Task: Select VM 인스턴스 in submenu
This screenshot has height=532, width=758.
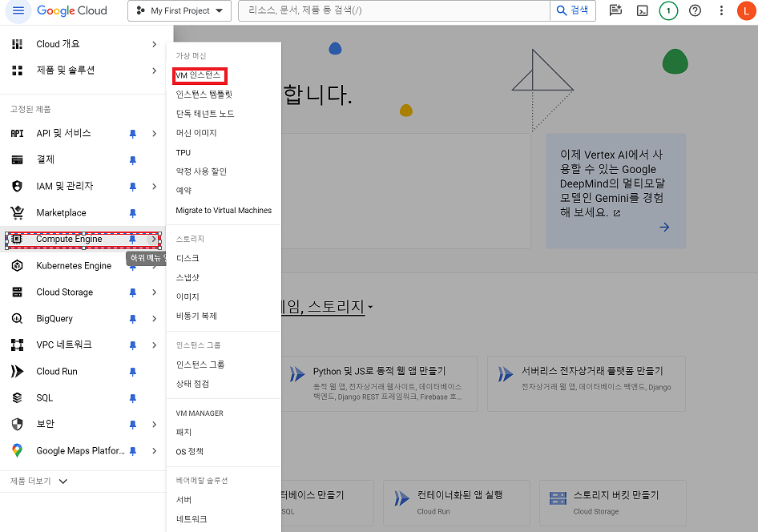Action: pyautogui.click(x=198, y=75)
